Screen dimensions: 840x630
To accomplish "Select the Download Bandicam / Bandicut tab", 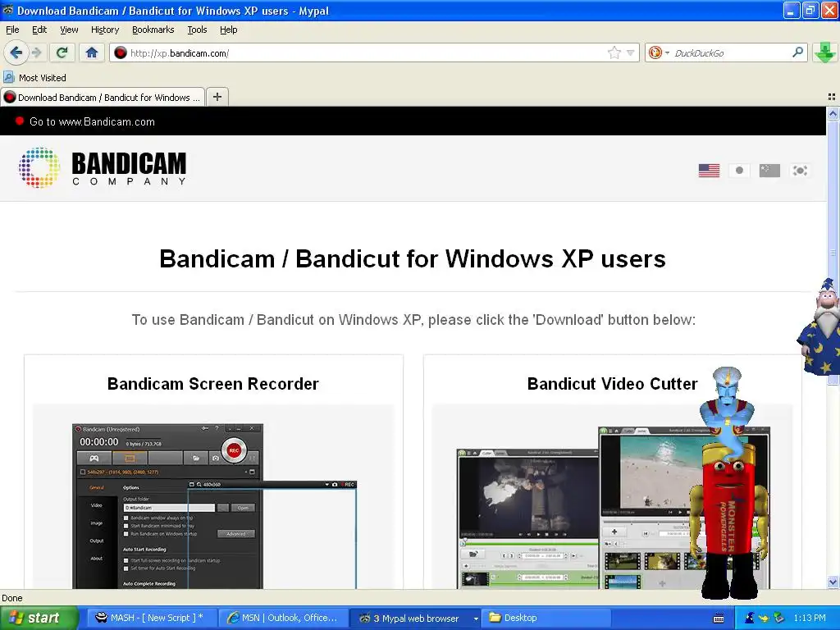I will [x=103, y=98].
